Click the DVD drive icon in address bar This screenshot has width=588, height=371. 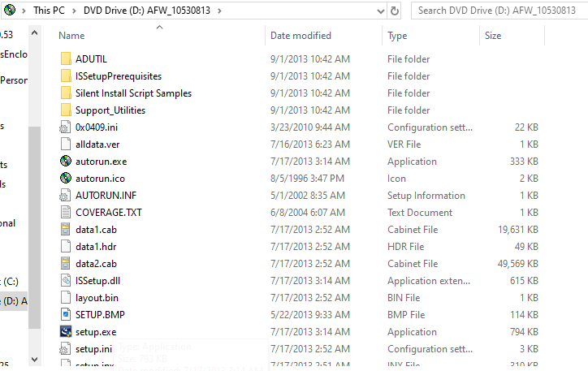click(10, 10)
